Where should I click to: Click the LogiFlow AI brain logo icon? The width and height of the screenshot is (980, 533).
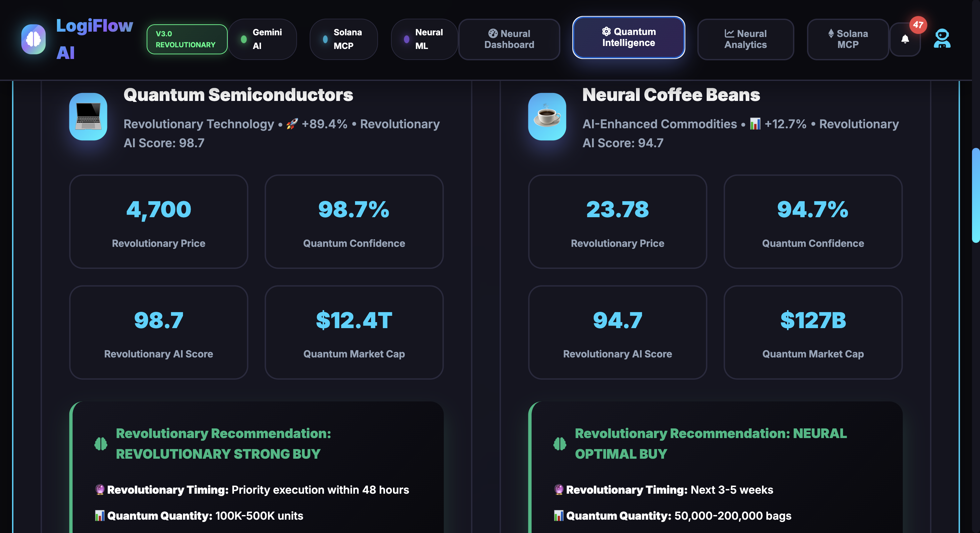click(x=33, y=39)
